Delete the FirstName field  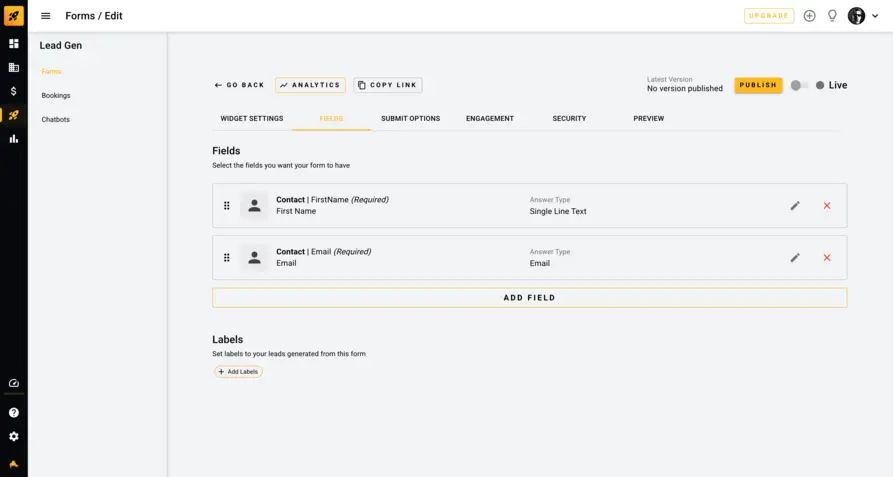click(827, 205)
